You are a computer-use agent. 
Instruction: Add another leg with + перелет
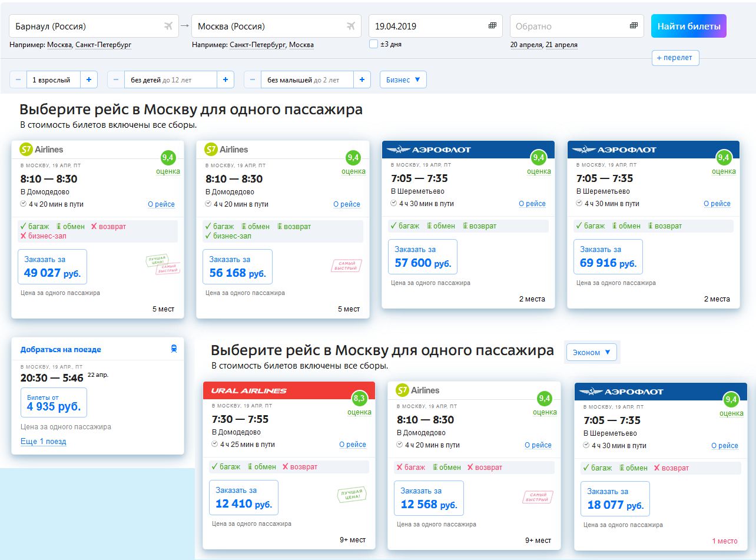click(x=675, y=58)
